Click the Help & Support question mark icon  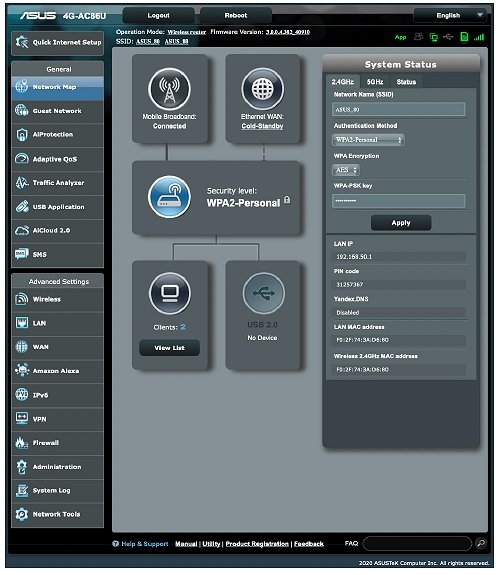click(115, 544)
